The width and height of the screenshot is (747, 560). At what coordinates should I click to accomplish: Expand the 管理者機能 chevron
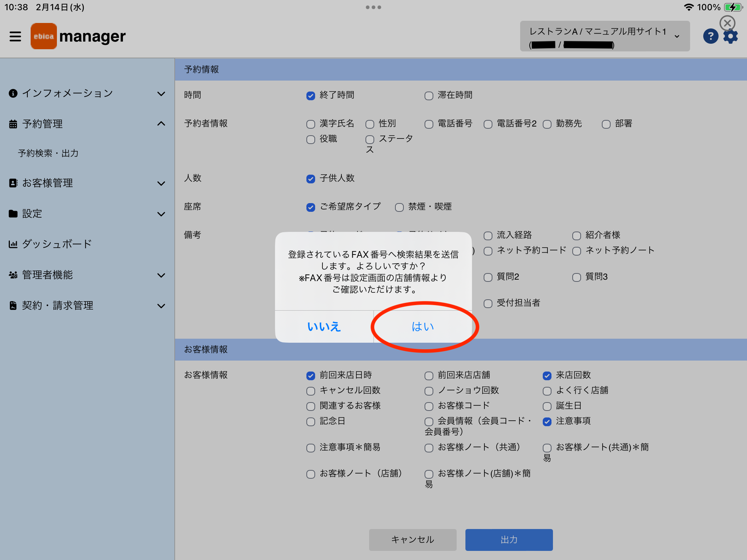pyautogui.click(x=161, y=275)
